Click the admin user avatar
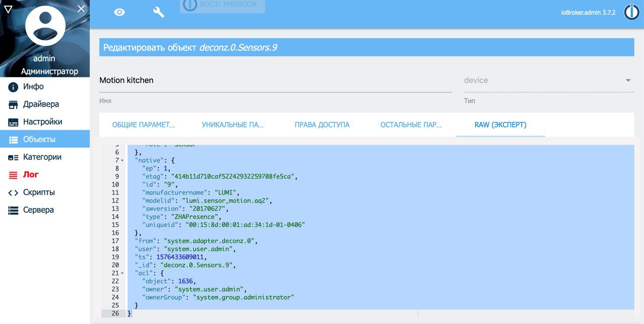The height and width of the screenshot is (324, 644). click(45, 26)
